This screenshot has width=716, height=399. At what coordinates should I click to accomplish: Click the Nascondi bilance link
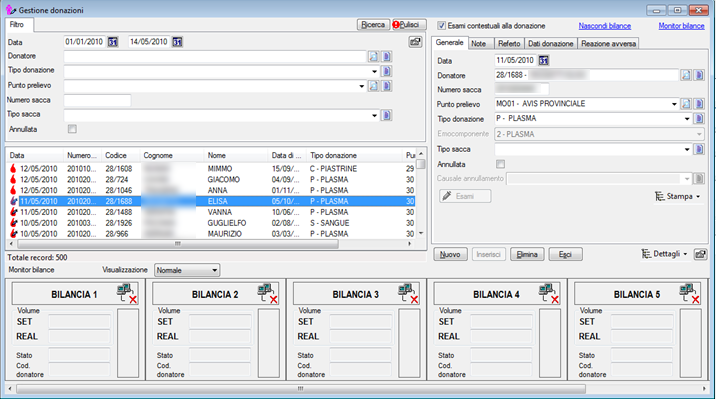[605, 26]
